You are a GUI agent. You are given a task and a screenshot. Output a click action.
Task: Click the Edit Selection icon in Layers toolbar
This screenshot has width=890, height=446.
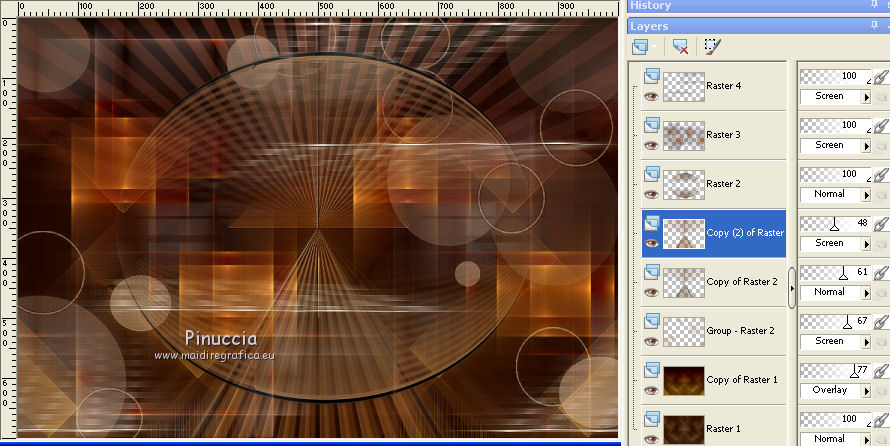click(x=712, y=46)
